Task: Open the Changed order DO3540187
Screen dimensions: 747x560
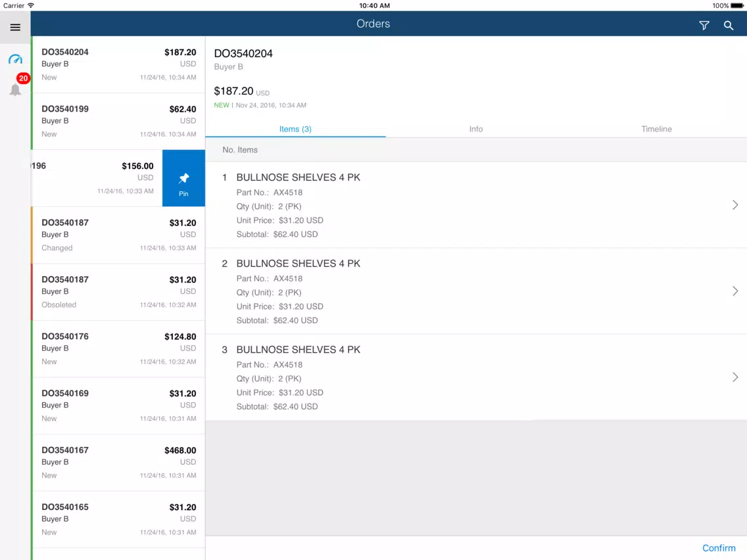Action: pos(118,235)
